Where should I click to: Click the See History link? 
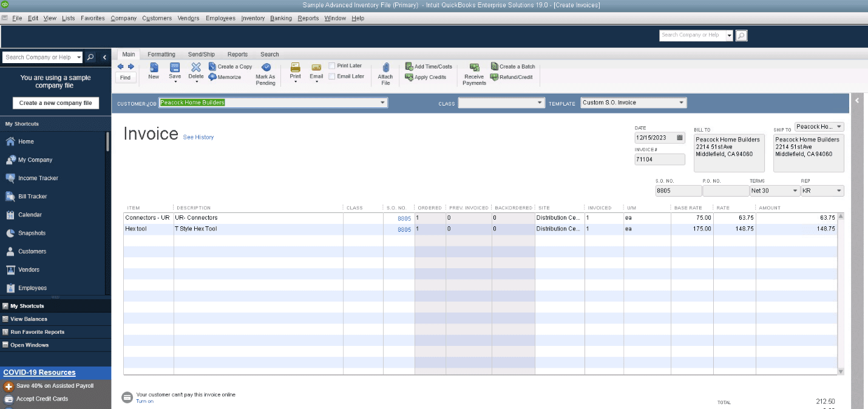coord(198,136)
